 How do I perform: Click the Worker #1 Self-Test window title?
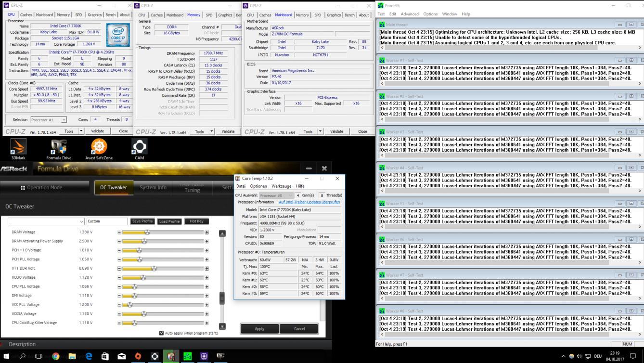[405, 61]
